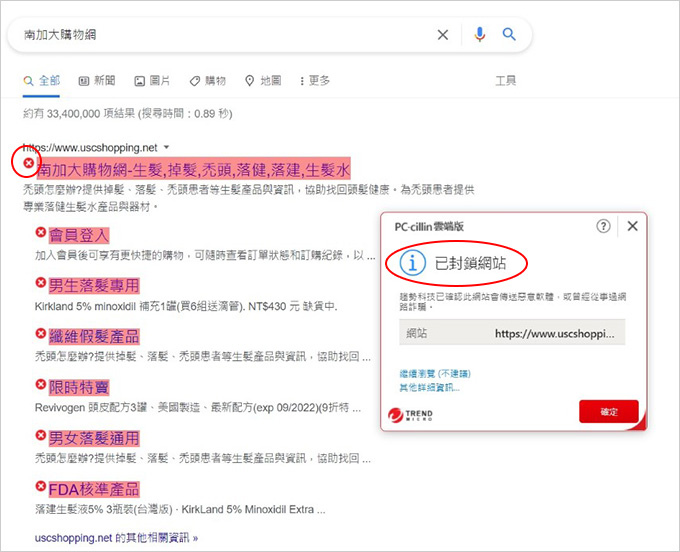The height and width of the screenshot is (552, 680).
Task: Click the red warning icon beside the main result title
Action: tap(29, 163)
